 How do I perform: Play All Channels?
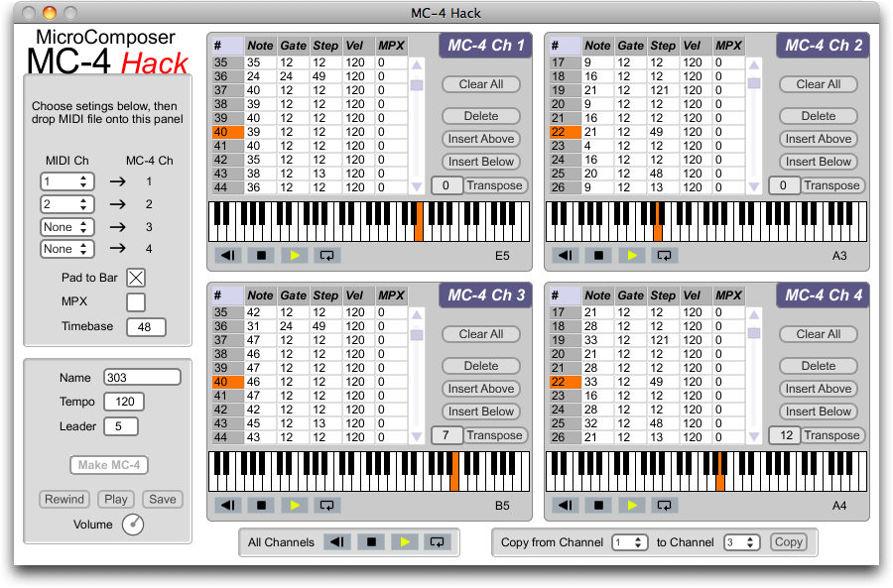pos(405,542)
